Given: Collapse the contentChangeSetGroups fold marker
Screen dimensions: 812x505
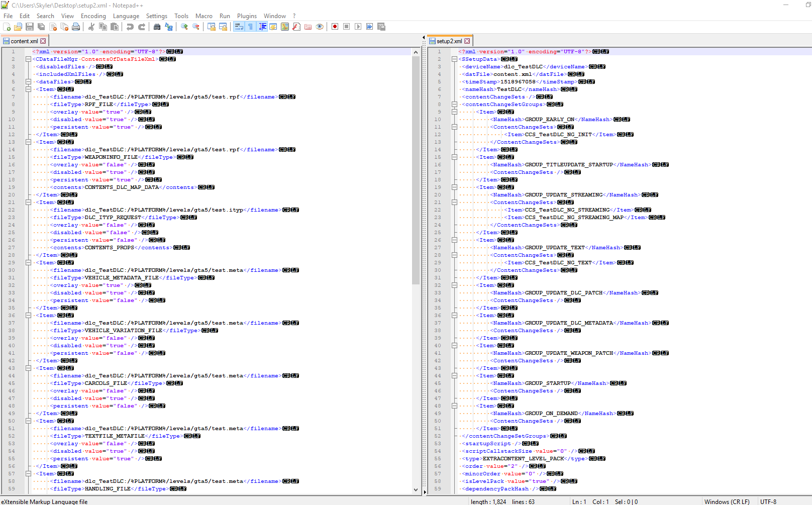Looking at the screenshot, I should (454, 105).
